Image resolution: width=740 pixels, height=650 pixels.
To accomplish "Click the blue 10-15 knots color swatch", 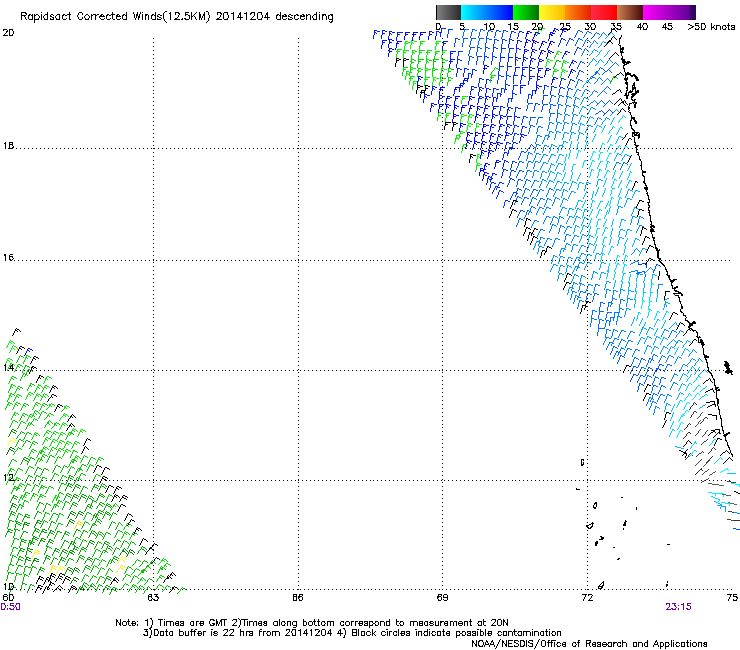I will tap(500, 12).
